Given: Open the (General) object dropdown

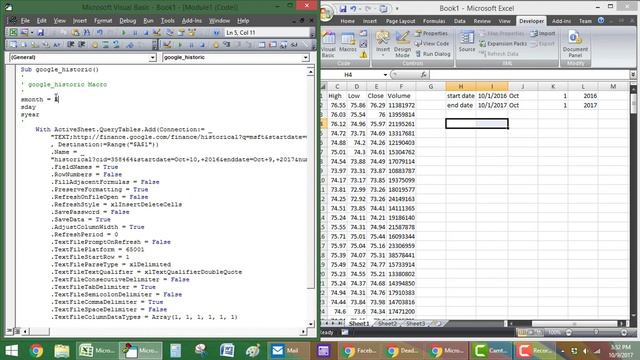Looking at the screenshot, I should (x=152, y=58).
